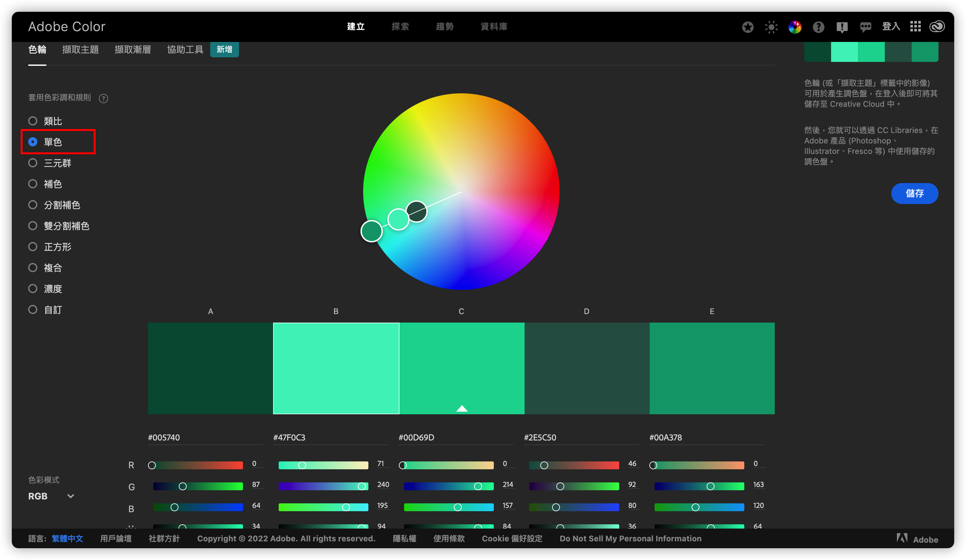The height and width of the screenshot is (560, 966).
Task: Select the 三元群 harmony rule
Action: 50,163
